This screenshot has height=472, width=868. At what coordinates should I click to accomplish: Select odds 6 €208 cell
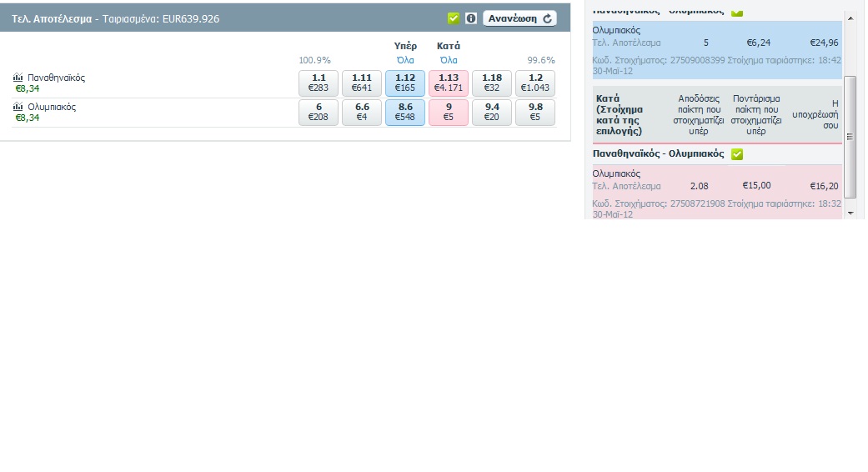319,113
